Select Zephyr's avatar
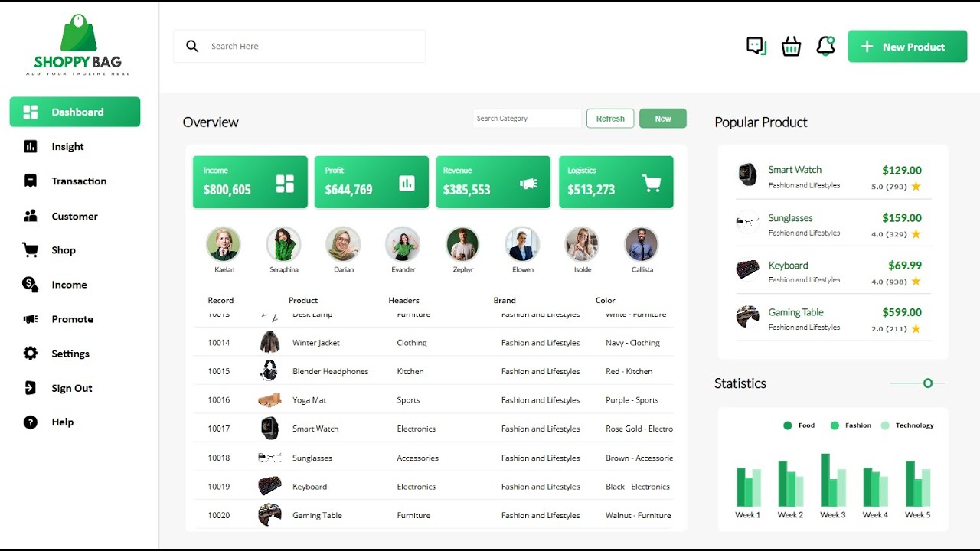The width and height of the screenshot is (980, 551). coord(462,244)
